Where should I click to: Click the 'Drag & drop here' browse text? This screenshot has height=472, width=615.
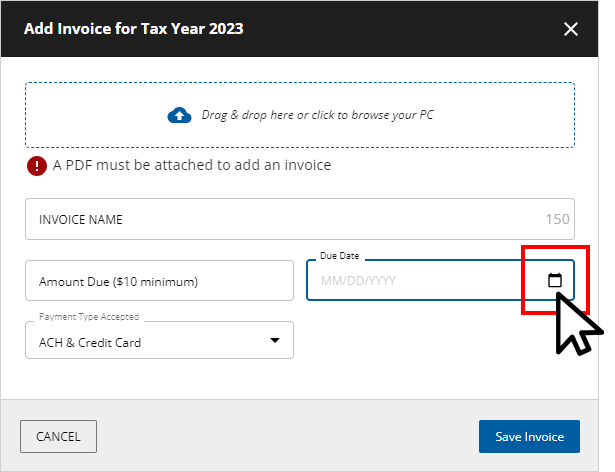[x=317, y=115]
